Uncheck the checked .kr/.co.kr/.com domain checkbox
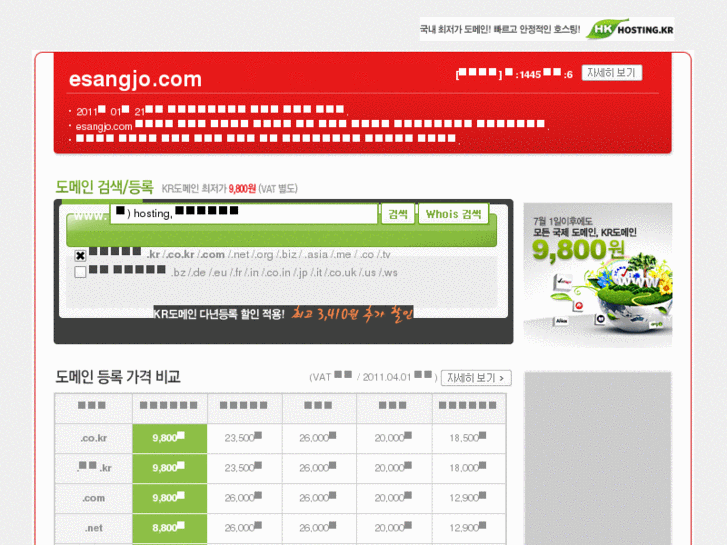This screenshot has height=545, width=727. [80, 255]
